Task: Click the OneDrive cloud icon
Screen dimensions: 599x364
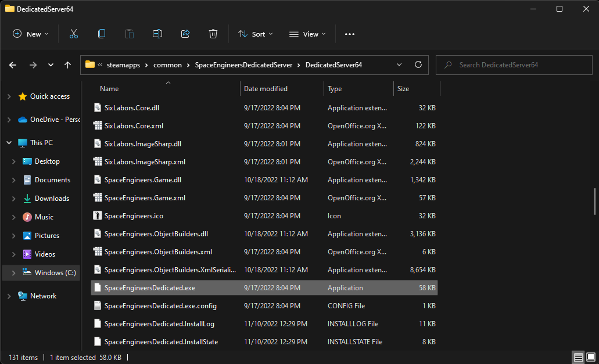Action: (x=23, y=120)
